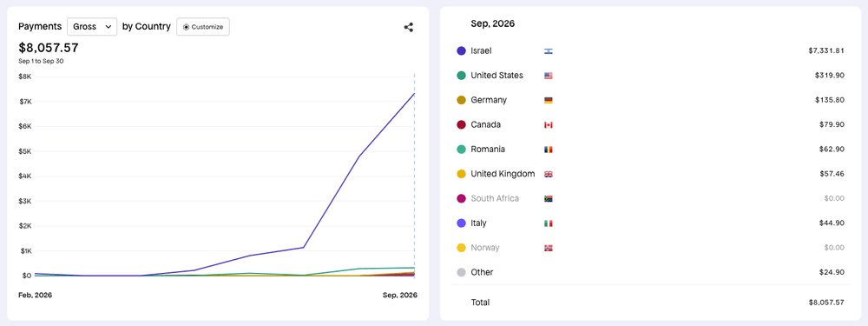Enable the Norway series color dot
The height and width of the screenshot is (326, 868).
[x=461, y=247]
